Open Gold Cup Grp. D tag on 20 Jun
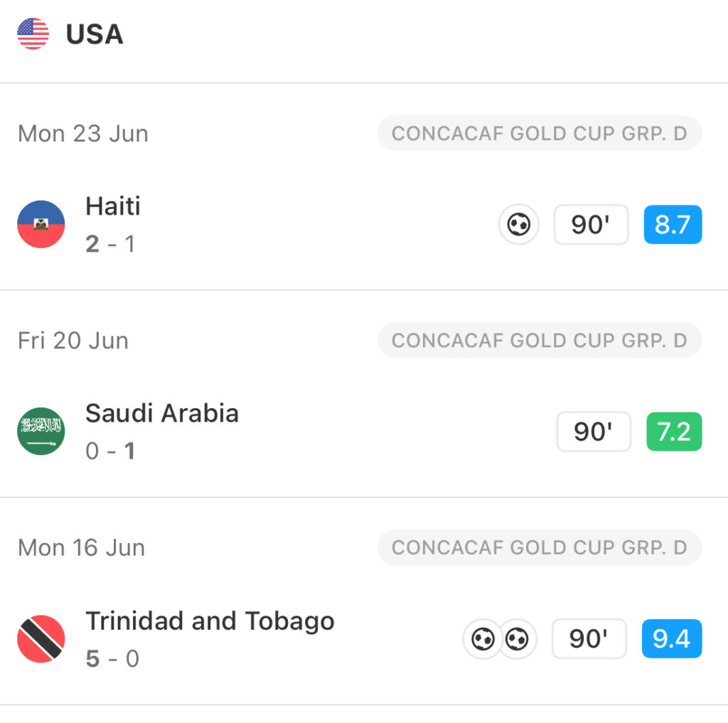The image size is (728, 723). 540,341
